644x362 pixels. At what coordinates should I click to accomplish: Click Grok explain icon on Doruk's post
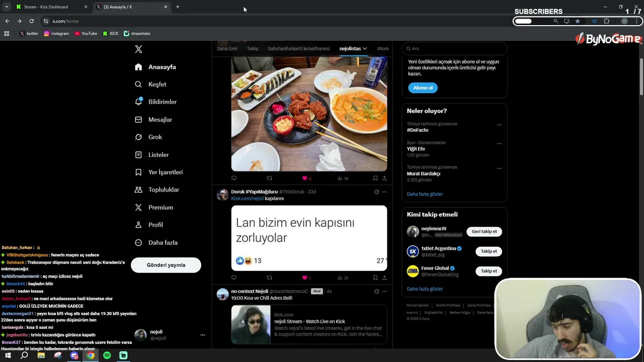coord(376,192)
